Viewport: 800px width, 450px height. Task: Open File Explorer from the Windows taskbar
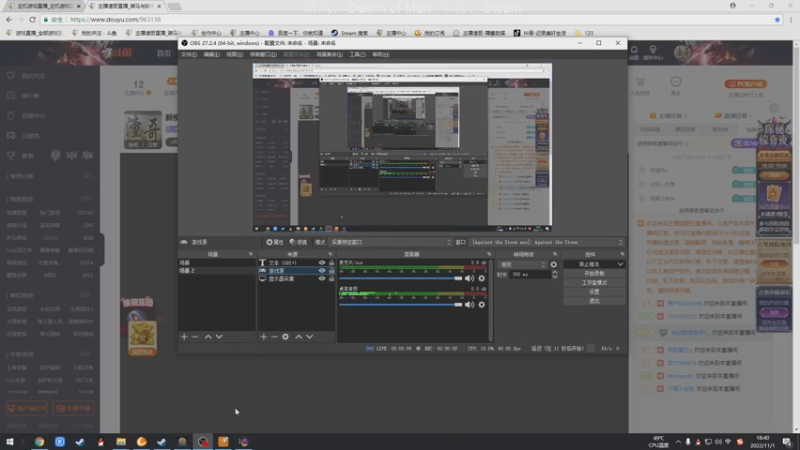pyautogui.click(x=121, y=441)
